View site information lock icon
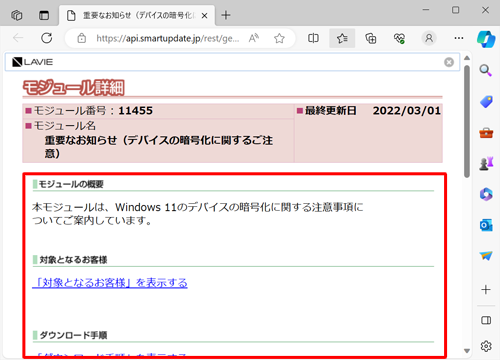Screen dimensions: 500x360 click(x=82, y=38)
